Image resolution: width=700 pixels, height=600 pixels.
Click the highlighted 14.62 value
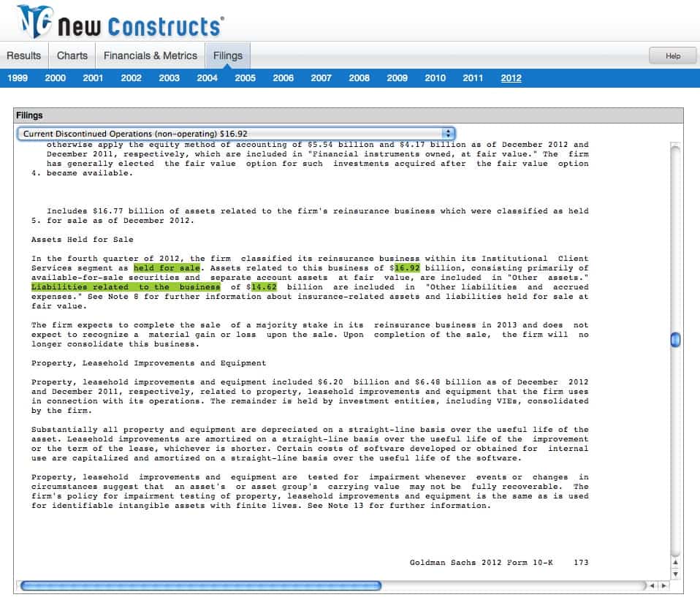(264, 287)
